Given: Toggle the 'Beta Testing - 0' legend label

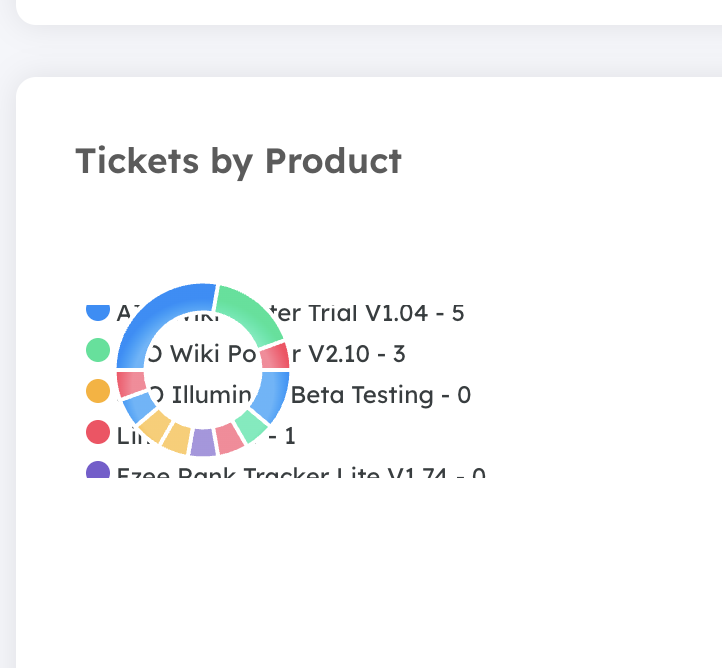Looking at the screenshot, I should click(380, 395).
